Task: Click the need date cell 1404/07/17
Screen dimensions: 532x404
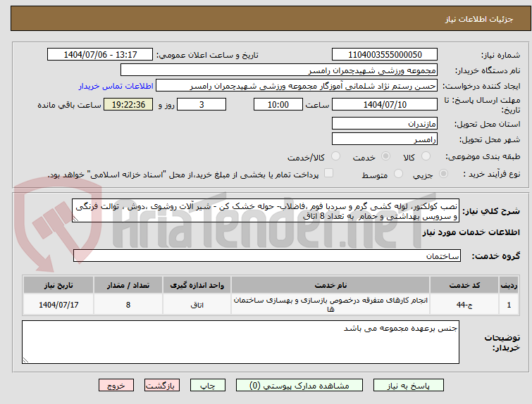Action: pos(58,305)
